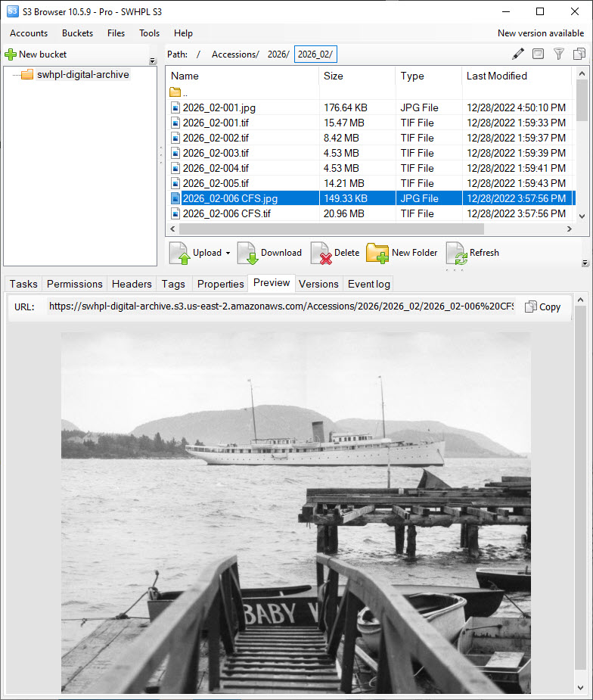Select the Preview tab
Image resolution: width=593 pixels, height=700 pixels.
point(272,282)
